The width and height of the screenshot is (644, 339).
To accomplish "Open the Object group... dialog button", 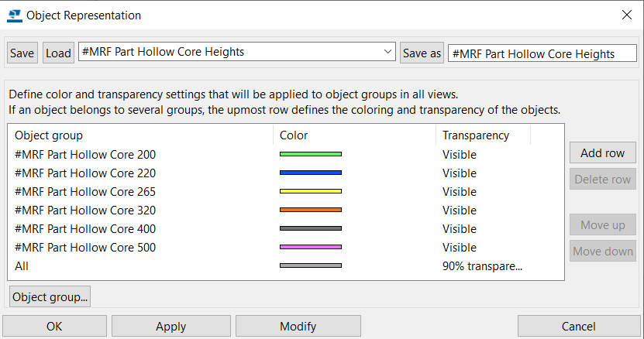I will 50,296.
